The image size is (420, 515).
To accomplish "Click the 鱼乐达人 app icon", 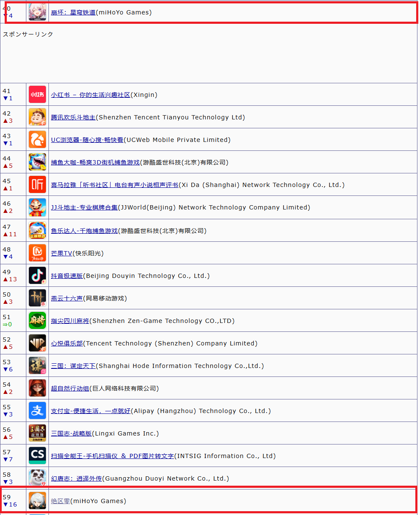I will pyautogui.click(x=37, y=230).
